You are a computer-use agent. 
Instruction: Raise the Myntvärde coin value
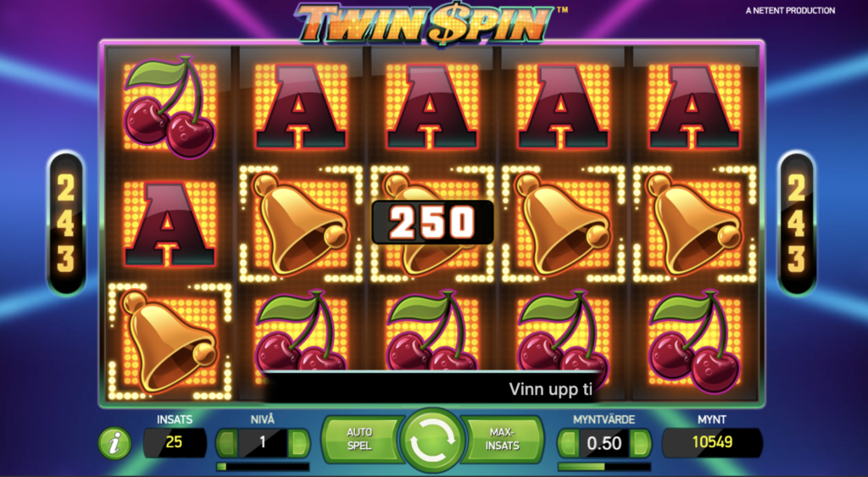(641, 443)
